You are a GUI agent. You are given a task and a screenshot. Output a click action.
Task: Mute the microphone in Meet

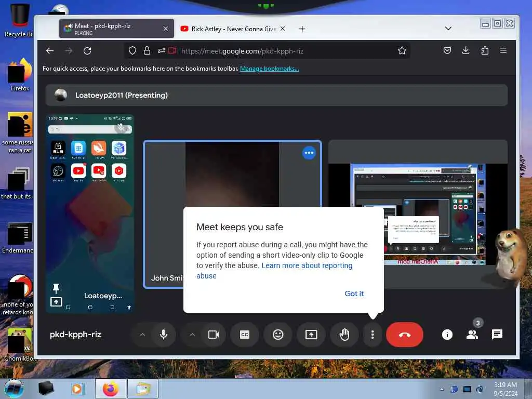click(164, 335)
